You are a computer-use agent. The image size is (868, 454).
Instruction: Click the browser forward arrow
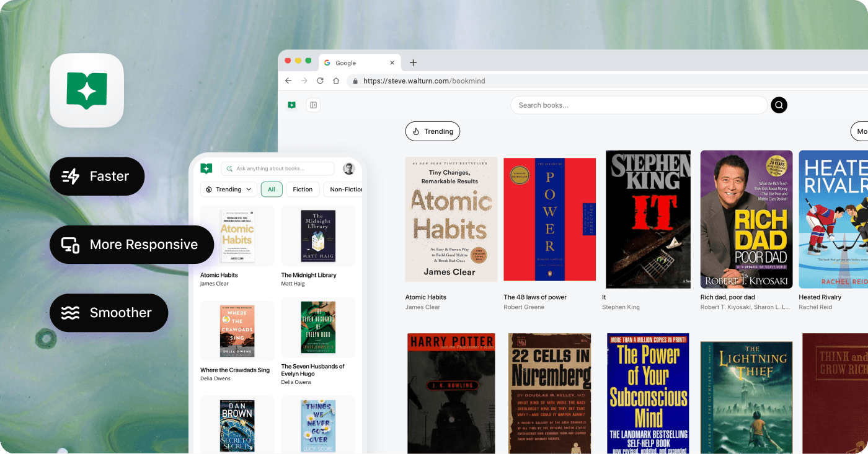click(304, 81)
